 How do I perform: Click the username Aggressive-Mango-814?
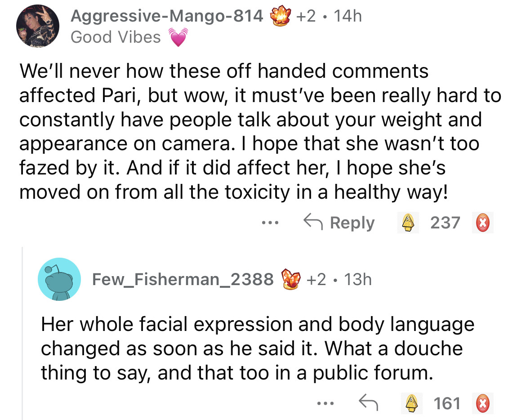pyautogui.click(x=167, y=16)
